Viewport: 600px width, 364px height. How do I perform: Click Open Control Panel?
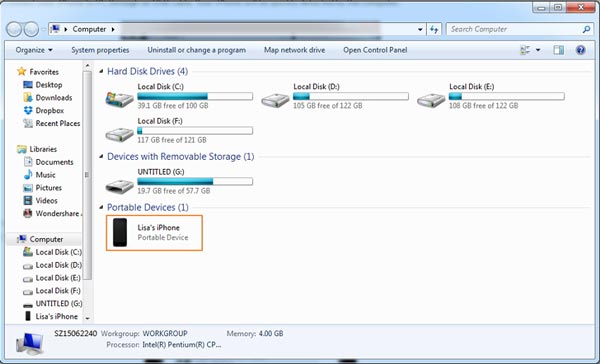pos(375,50)
